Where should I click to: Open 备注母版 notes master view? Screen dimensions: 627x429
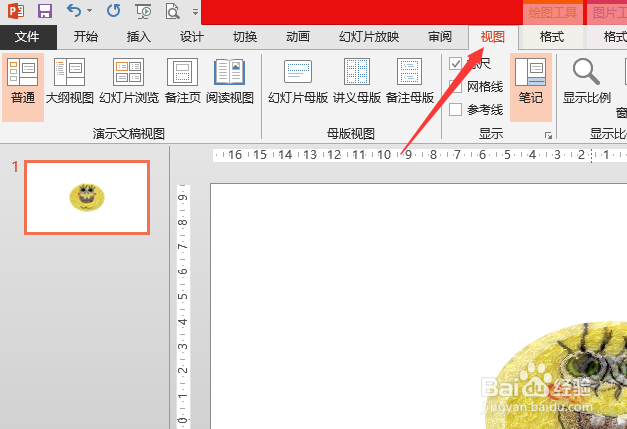tap(410, 82)
